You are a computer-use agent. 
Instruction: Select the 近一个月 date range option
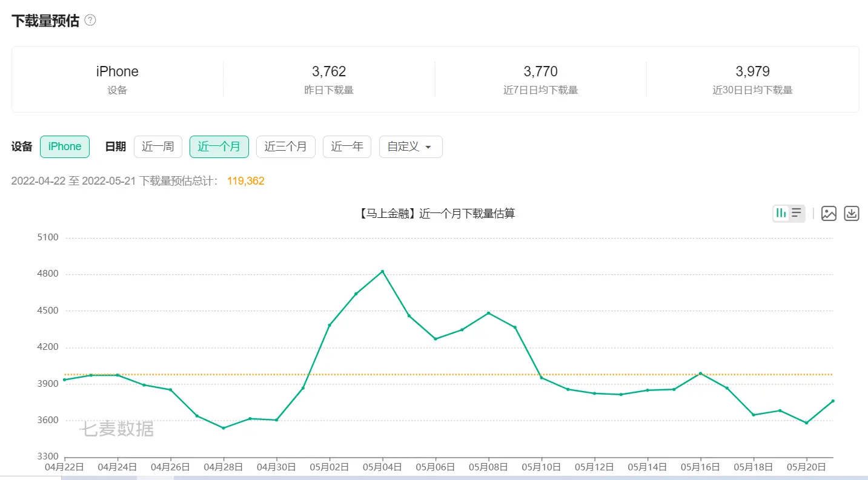[219, 146]
